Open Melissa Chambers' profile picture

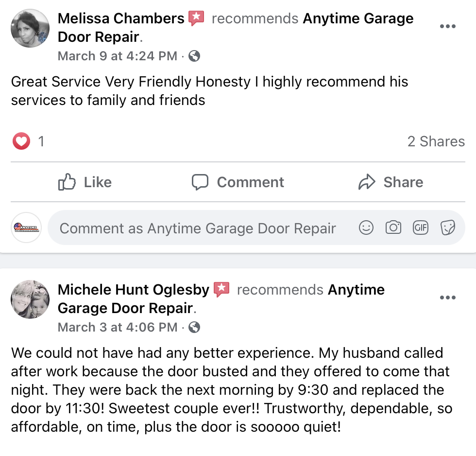30,28
